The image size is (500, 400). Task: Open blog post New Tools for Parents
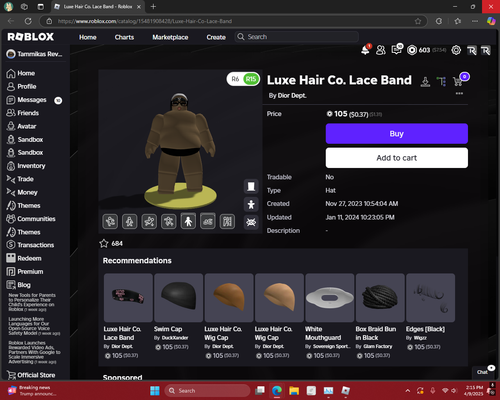click(x=32, y=302)
